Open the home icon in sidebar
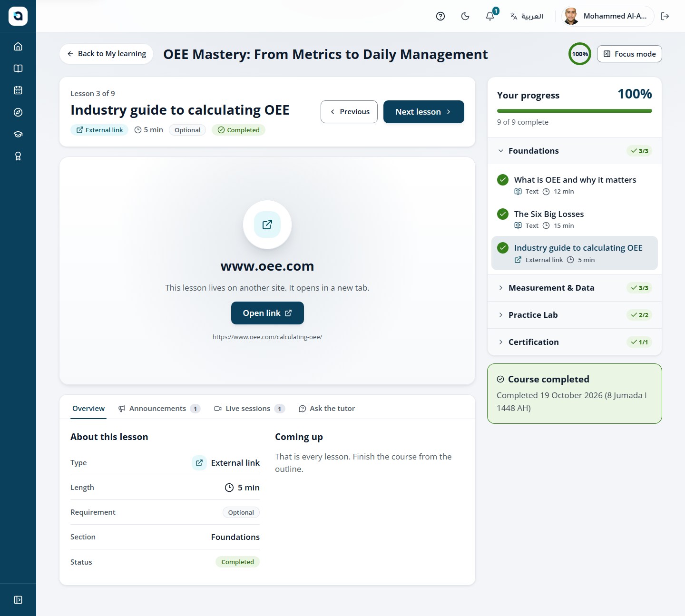This screenshot has height=616, width=685. coord(18,47)
